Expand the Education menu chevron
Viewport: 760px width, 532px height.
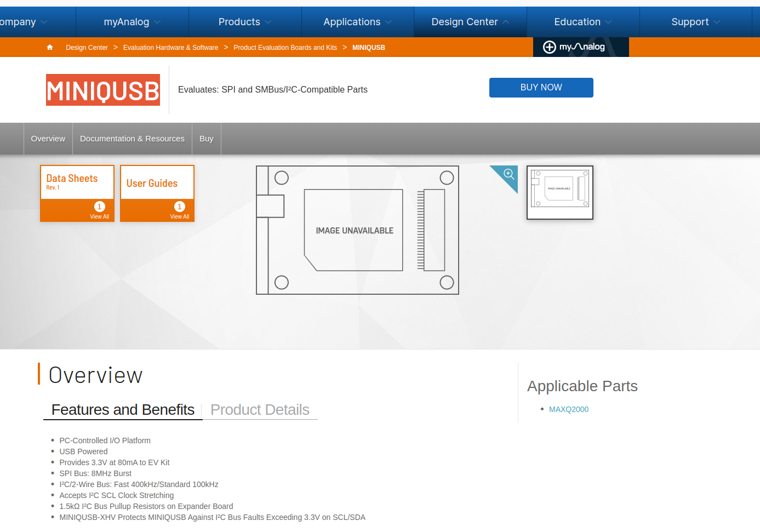click(609, 22)
